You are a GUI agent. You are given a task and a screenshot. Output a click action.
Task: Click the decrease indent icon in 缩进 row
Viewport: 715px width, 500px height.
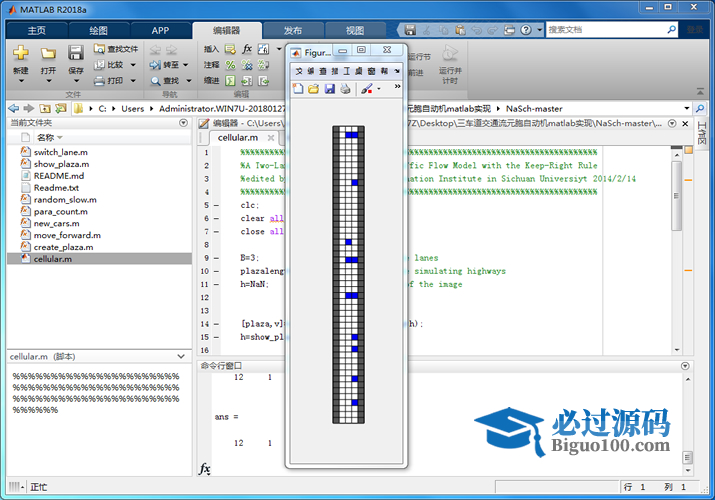[263, 81]
